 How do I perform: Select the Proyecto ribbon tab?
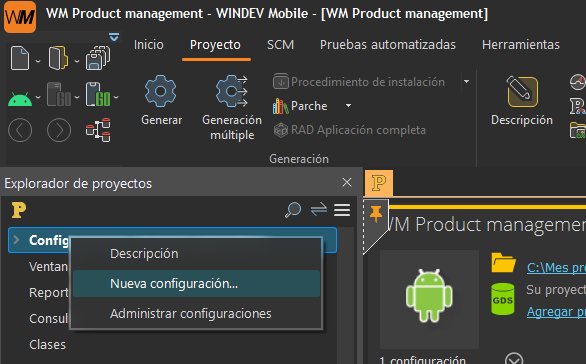pos(215,45)
